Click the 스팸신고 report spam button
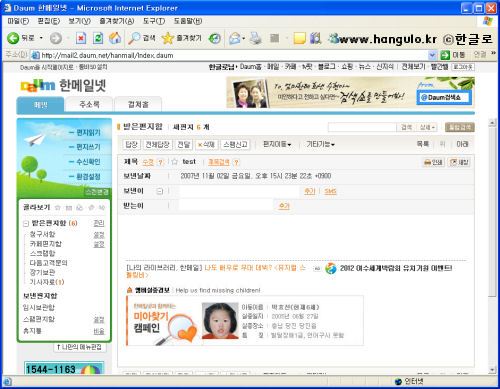Image resolution: width=500 pixels, height=389 pixels. pos(235,144)
